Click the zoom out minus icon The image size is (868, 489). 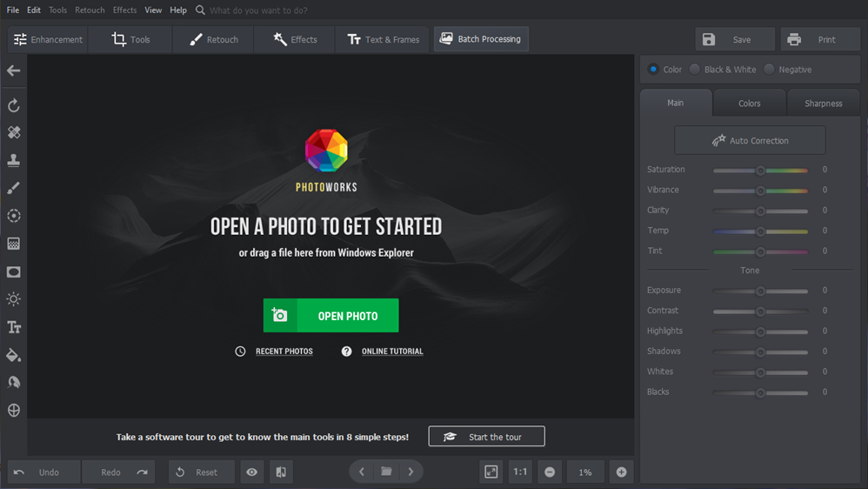[x=550, y=472]
